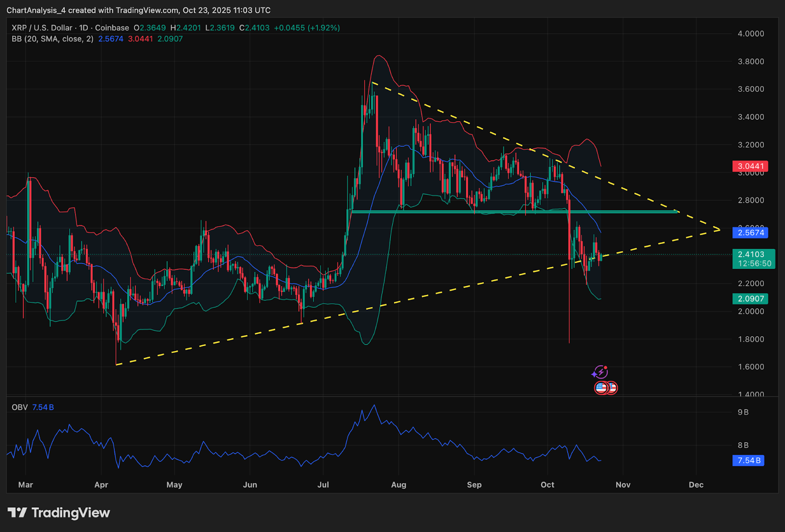
Task: Click the green 2.0907 lower band label
Action: click(x=750, y=299)
